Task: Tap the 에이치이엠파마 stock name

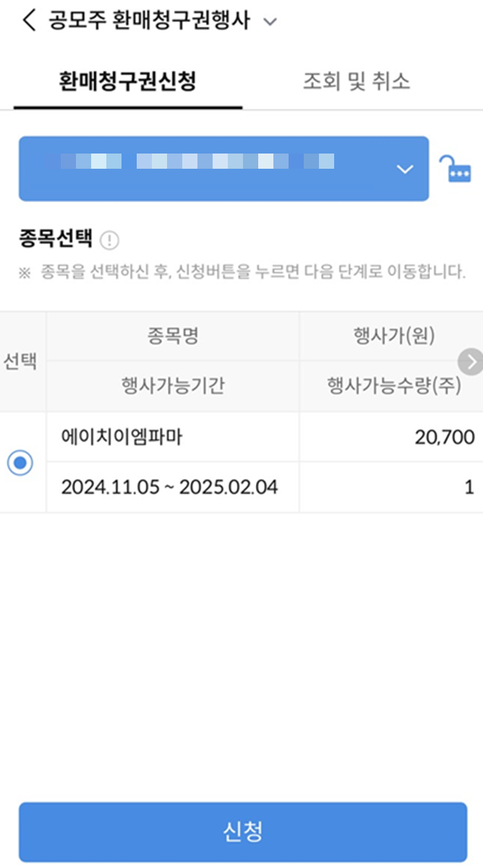Action: (x=122, y=437)
